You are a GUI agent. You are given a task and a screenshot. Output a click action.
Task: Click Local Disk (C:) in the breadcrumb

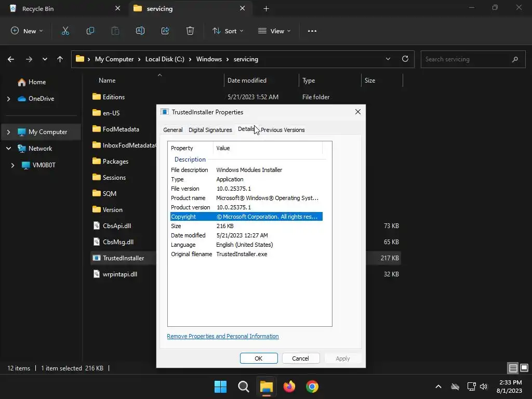(165, 59)
